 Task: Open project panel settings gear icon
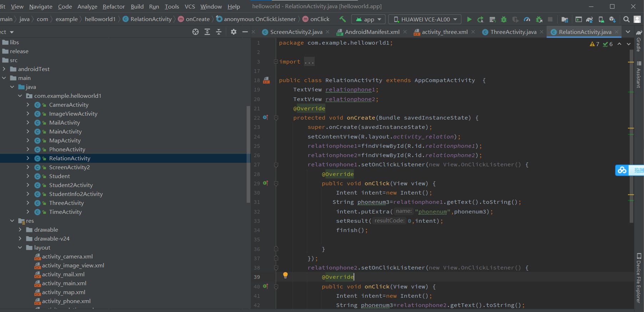tap(234, 32)
